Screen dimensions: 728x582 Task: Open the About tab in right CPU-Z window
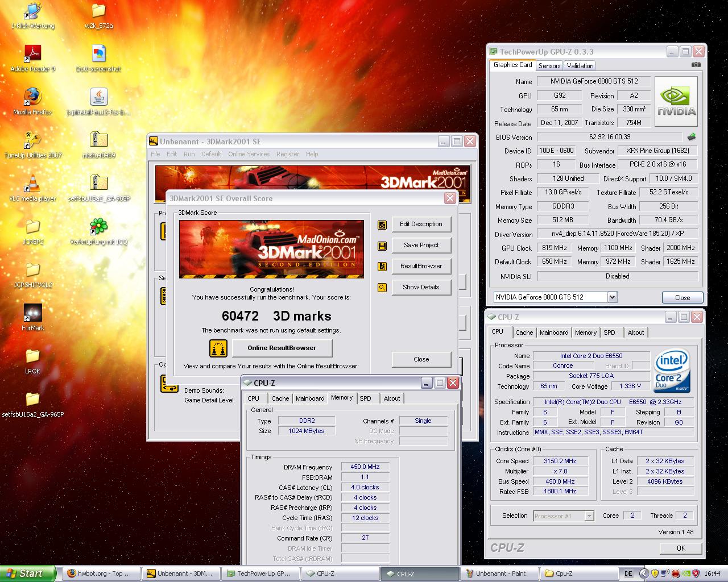click(636, 332)
